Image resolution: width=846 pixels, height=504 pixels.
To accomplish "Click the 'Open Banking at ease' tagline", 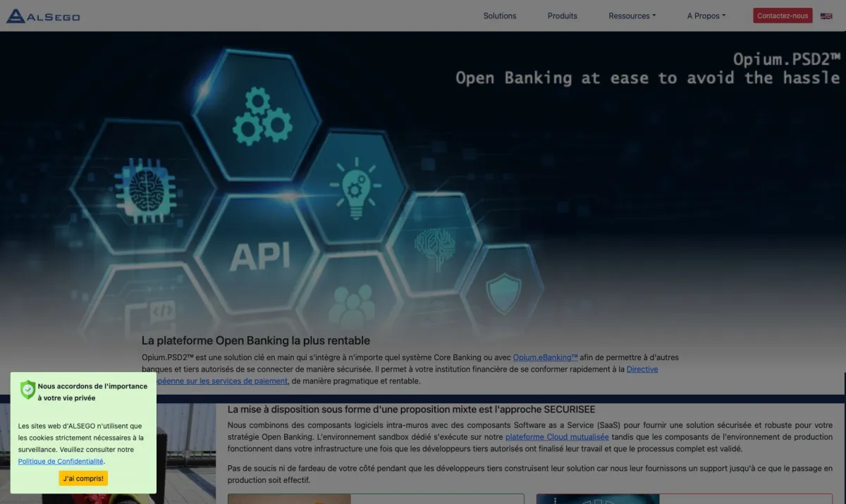I will 648,78.
